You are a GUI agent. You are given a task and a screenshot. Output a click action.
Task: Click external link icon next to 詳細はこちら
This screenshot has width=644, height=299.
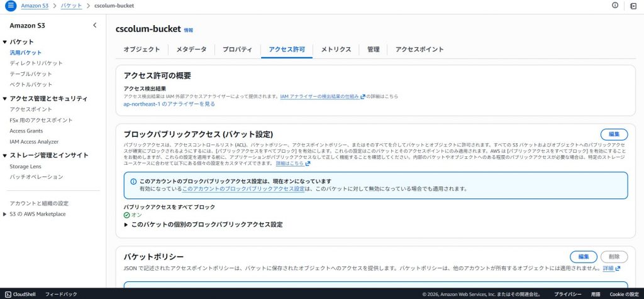coord(309,163)
